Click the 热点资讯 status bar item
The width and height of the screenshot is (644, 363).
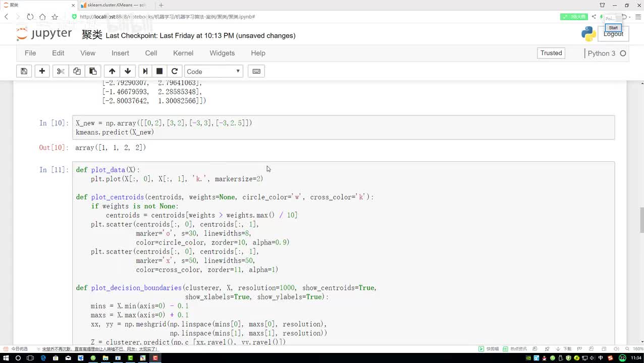[x=515, y=349]
